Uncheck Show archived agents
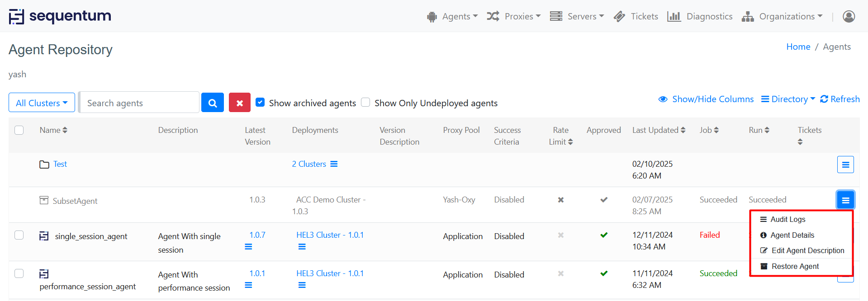Screen dimensions: 868x301 tap(260, 102)
